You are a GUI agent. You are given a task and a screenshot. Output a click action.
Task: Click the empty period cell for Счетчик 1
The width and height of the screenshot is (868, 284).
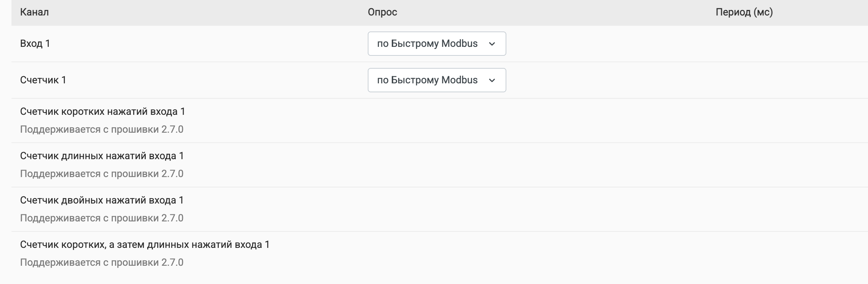(x=744, y=80)
